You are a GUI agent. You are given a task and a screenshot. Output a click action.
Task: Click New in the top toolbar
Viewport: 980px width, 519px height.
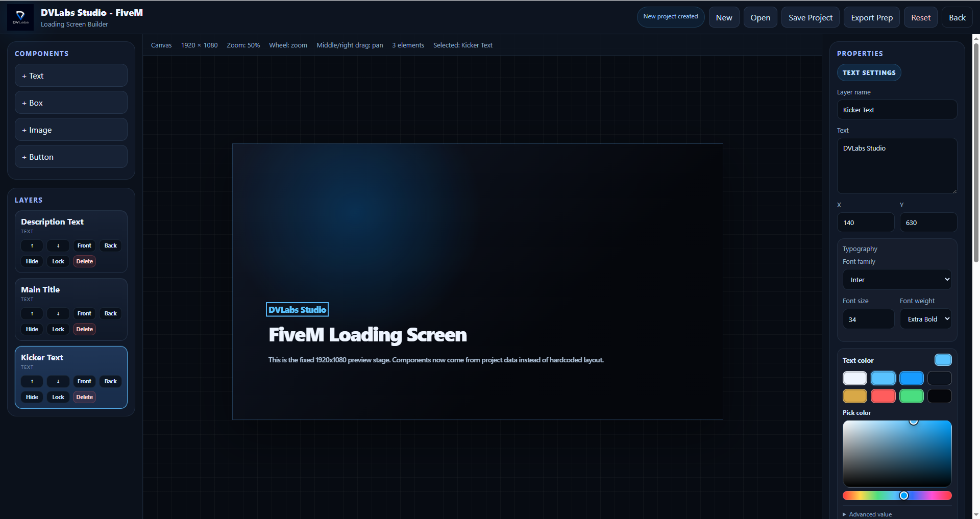(x=724, y=17)
